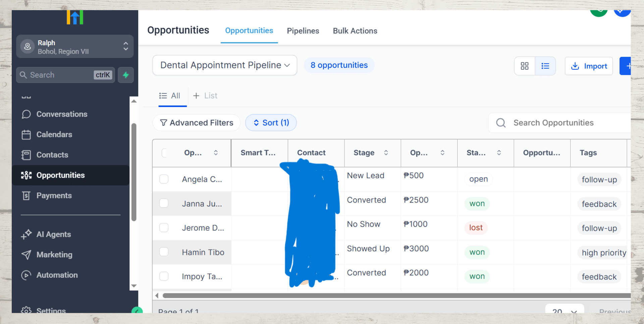Open the Automation section
644x324 pixels.
click(57, 275)
